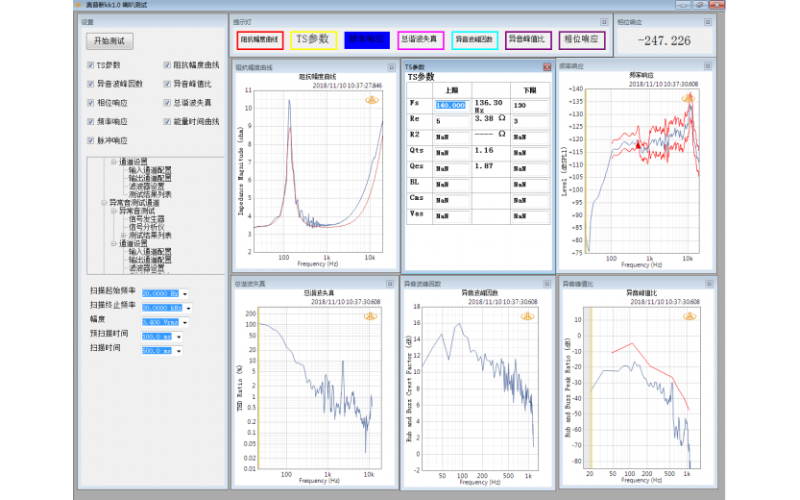
Task: Edit the Fs lower limit field 130
Action: 530,106
